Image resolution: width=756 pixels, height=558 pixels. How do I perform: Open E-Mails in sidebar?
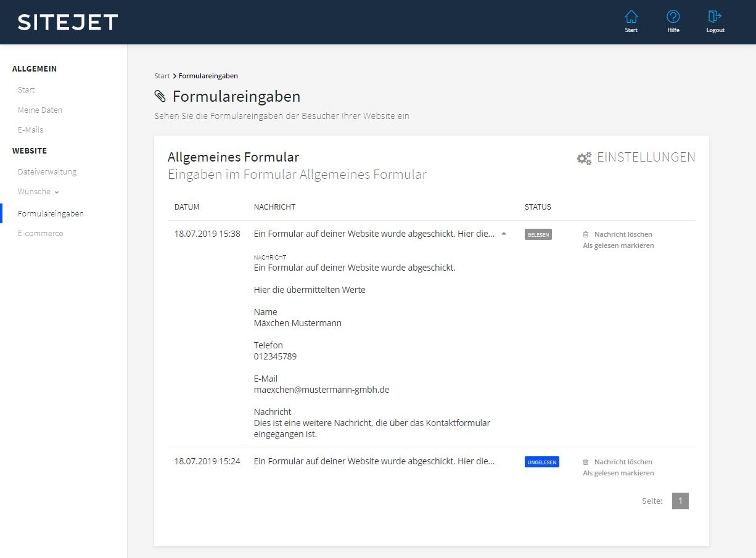[x=31, y=130]
